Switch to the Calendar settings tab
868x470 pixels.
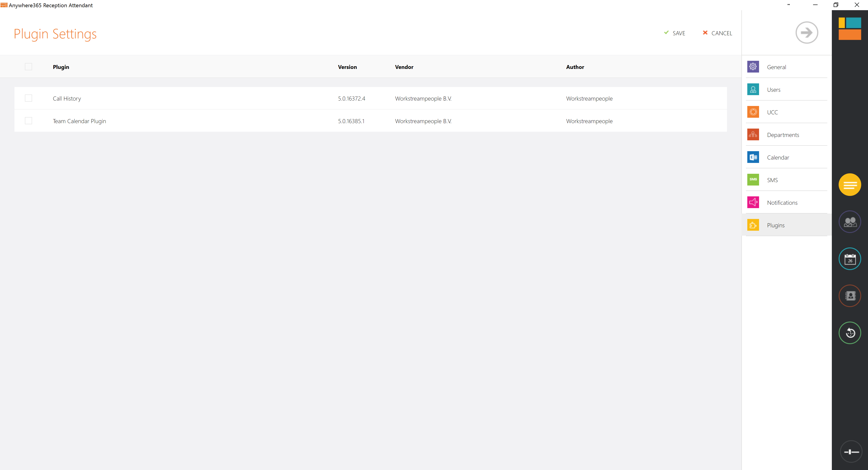(778, 157)
